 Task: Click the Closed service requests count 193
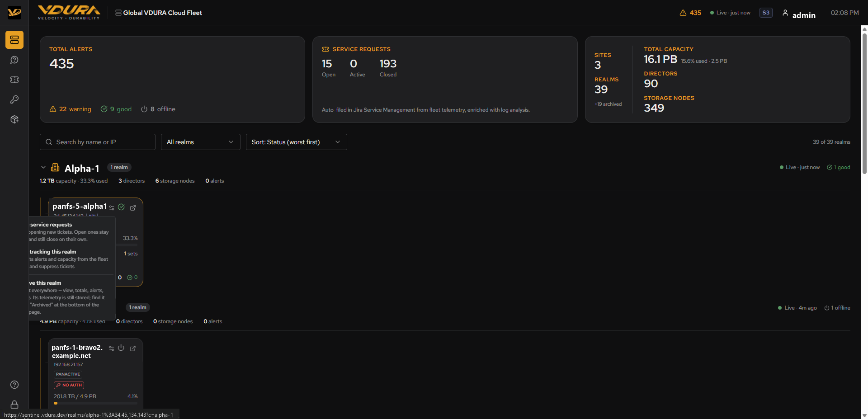[x=388, y=64]
